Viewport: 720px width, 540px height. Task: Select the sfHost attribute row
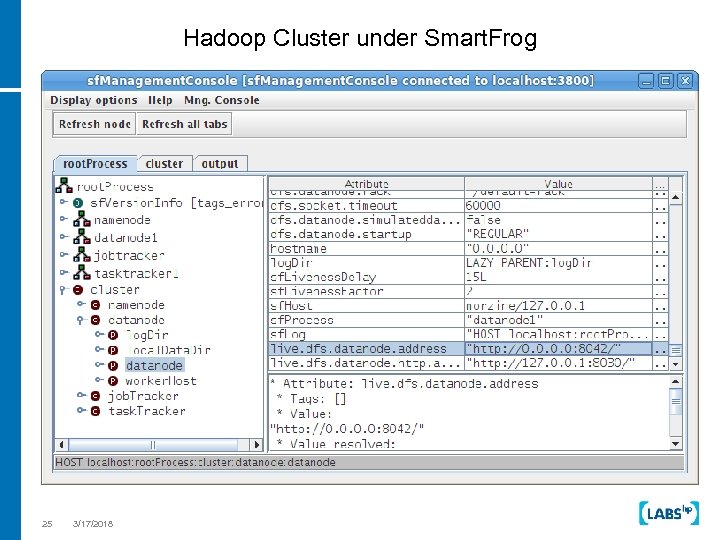click(x=468, y=305)
